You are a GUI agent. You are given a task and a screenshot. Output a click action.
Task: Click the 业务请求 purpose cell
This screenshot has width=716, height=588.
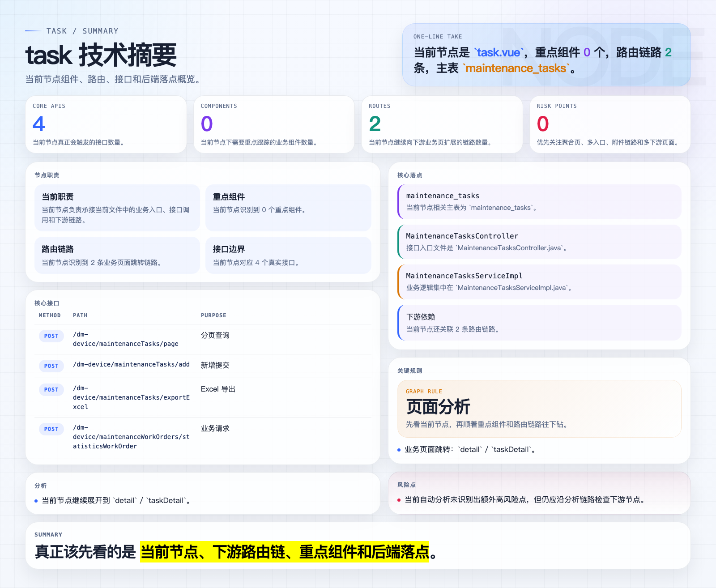[x=215, y=428]
